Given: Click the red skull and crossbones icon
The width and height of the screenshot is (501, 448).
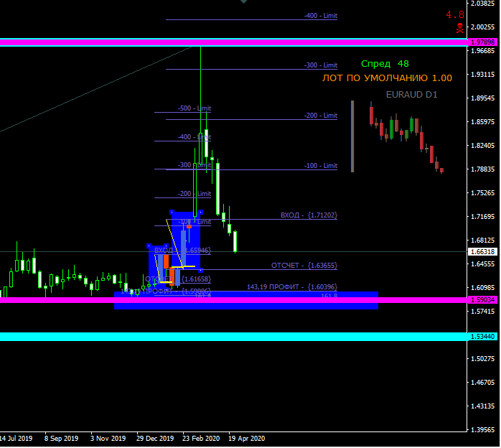Looking at the screenshot, I should click(459, 28).
